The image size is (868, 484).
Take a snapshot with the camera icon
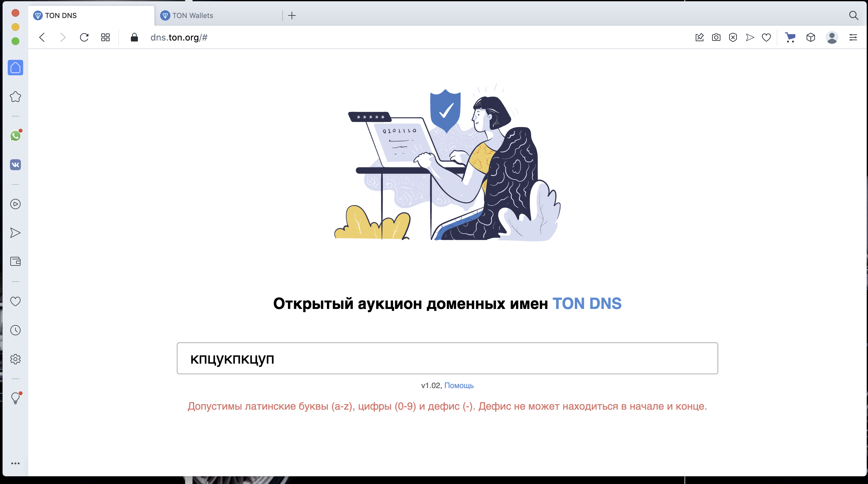point(716,37)
